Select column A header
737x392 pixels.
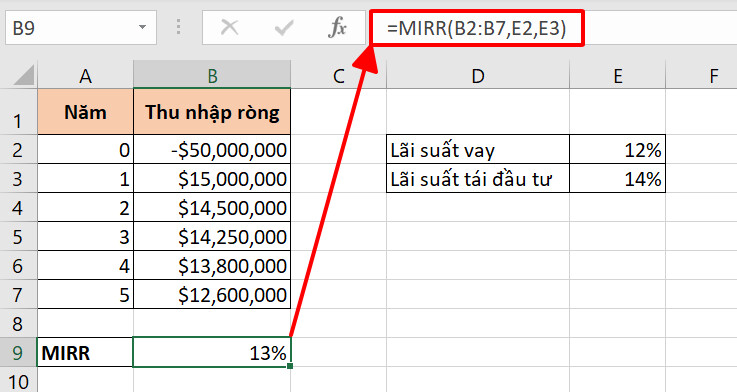click(x=86, y=75)
